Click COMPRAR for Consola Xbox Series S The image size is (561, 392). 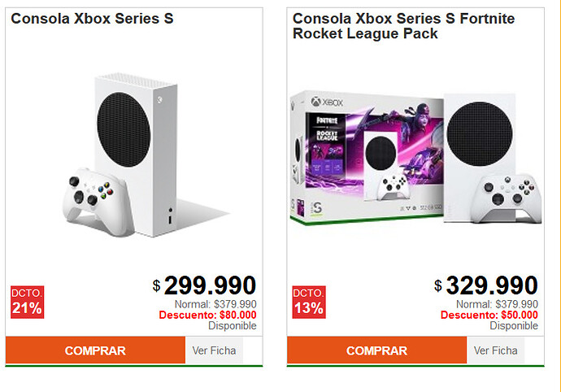95,351
